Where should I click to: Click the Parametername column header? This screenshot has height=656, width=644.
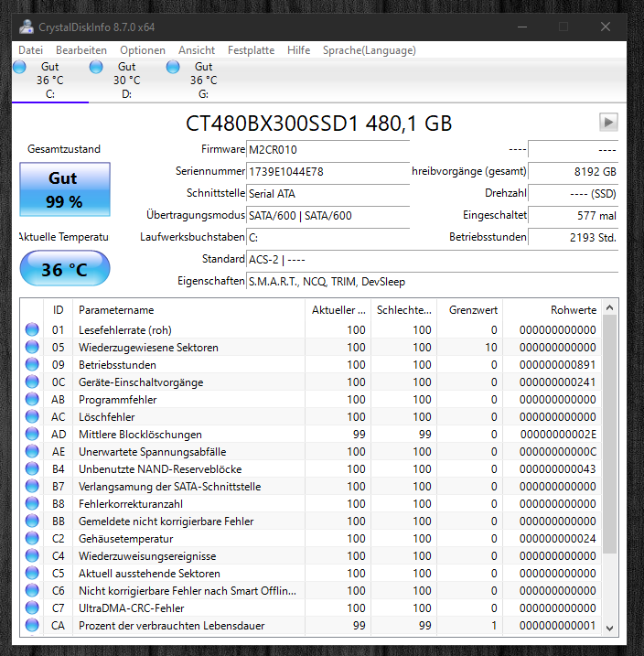pos(188,310)
